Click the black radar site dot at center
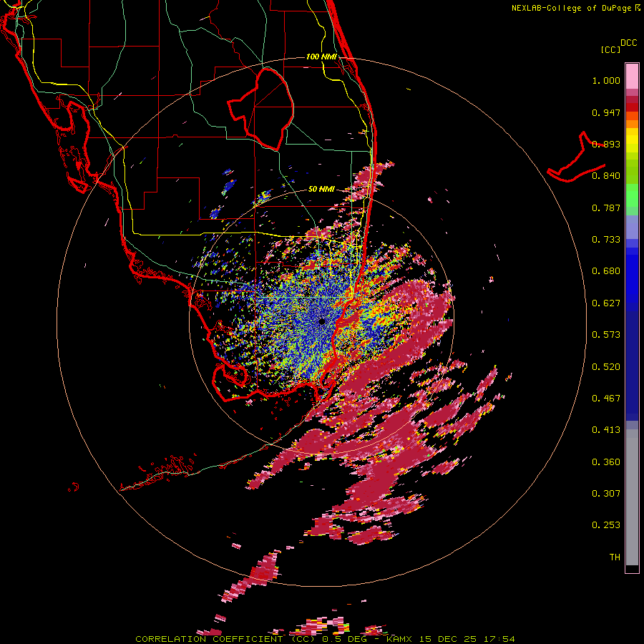Image resolution: width=644 pixels, height=644 pixels. (322, 321)
